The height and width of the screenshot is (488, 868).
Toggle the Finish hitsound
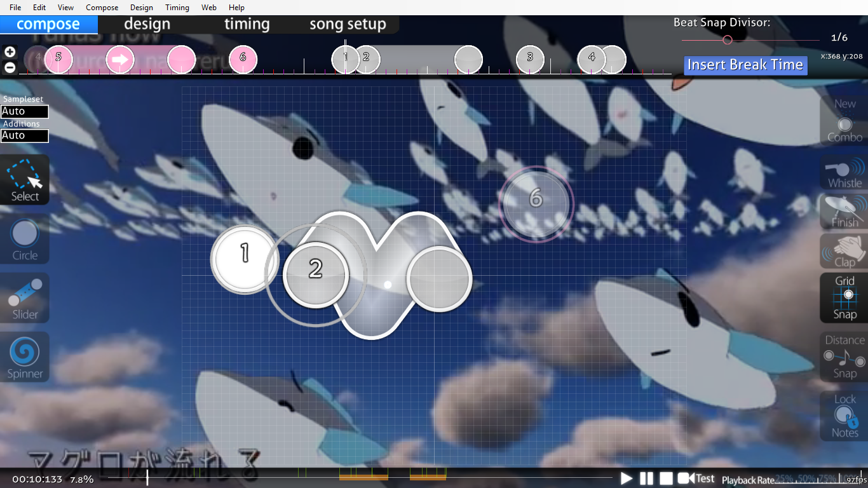pos(844,212)
